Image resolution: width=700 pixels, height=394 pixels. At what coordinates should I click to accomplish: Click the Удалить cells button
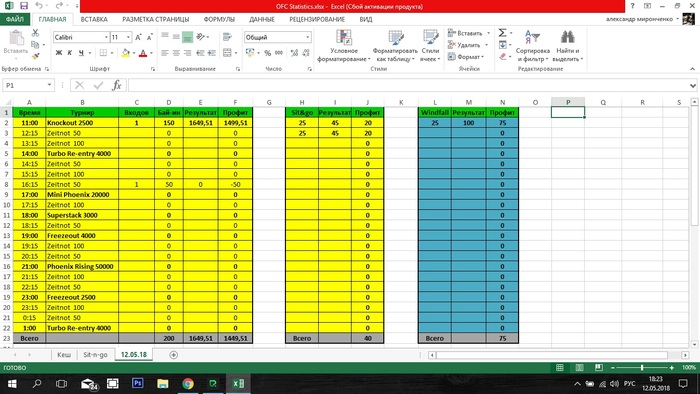pos(467,45)
